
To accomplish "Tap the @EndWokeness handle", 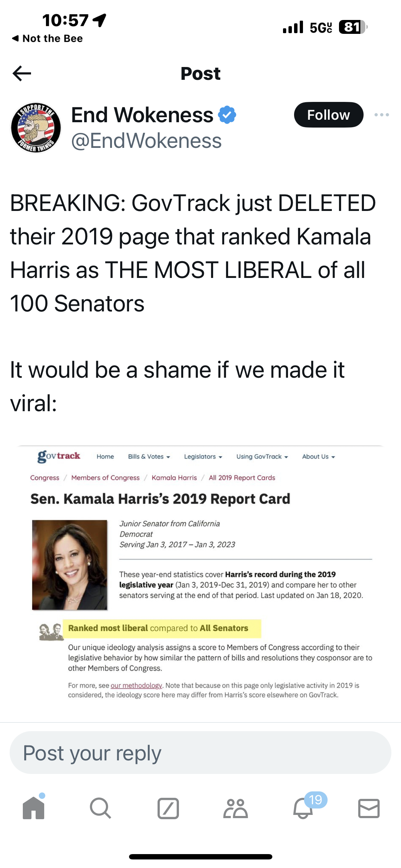I will pyautogui.click(x=146, y=141).
